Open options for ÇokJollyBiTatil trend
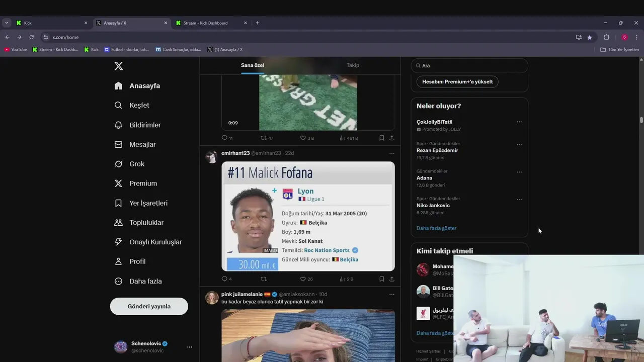Viewport: 644px width, 362px height. point(519,122)
